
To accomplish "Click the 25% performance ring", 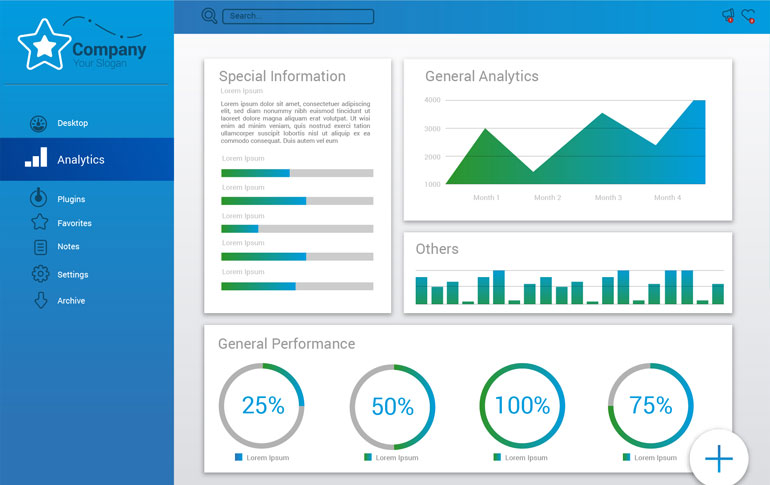I will pos(262,405).
